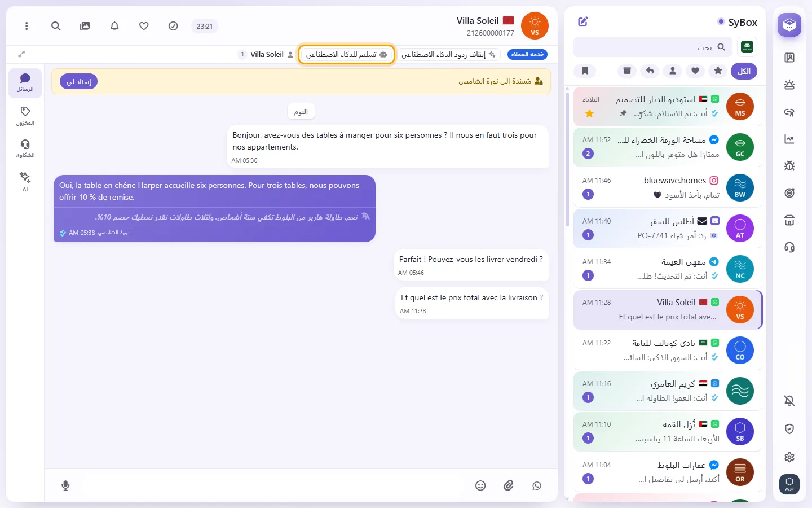Attach a file with paperclip icon

point(509,485)
